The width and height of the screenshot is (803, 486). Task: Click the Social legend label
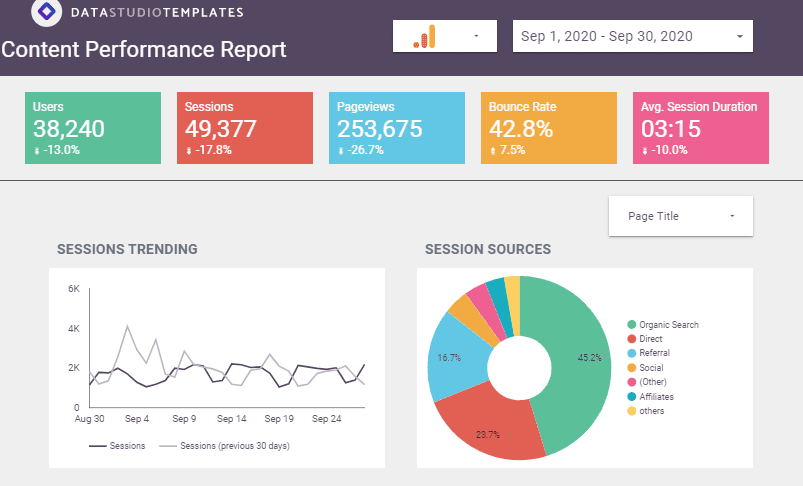[651, 368]
